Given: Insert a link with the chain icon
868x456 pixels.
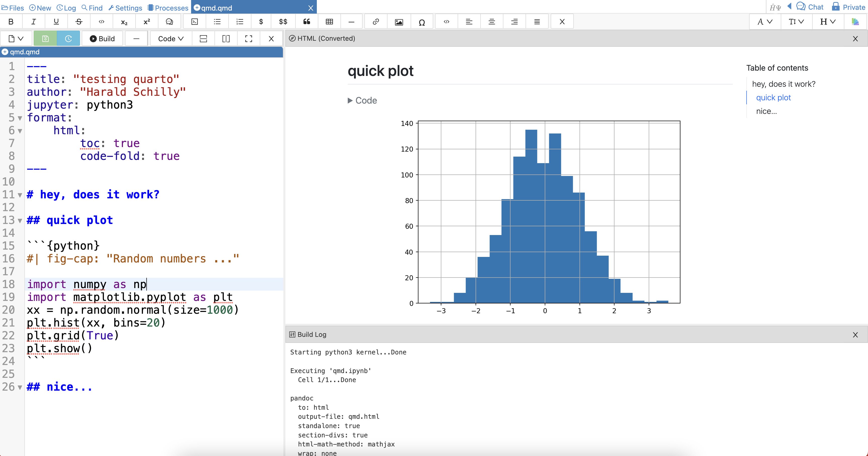Looking at the screenshot, I should coord(376,22).
